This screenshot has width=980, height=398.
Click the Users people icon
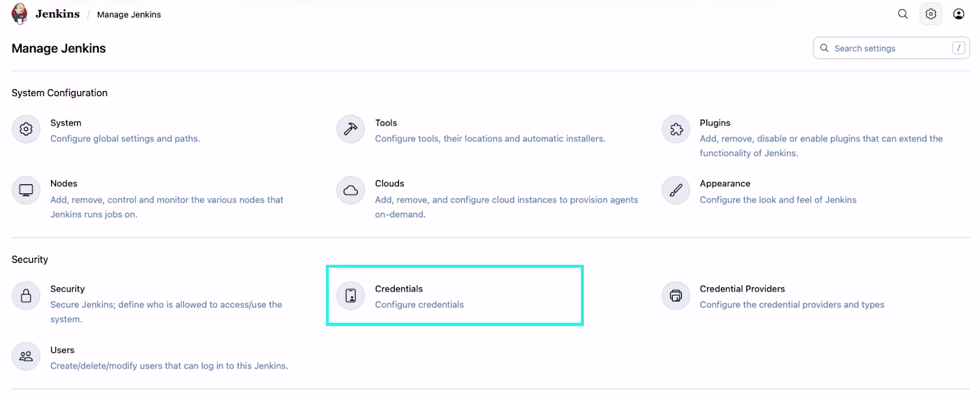pyautogui.click(x=27, y=357)
